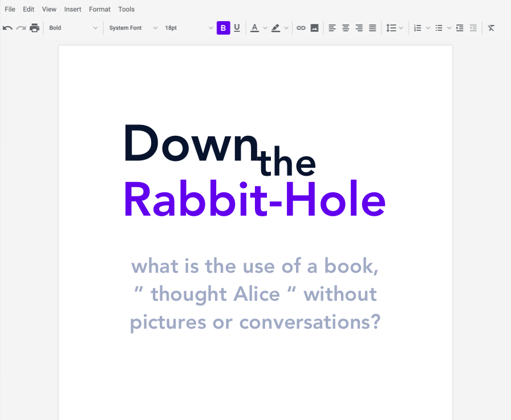The height and width of the screenshot is (420, 511).
Task: Align text center
Action: point(345,27)
